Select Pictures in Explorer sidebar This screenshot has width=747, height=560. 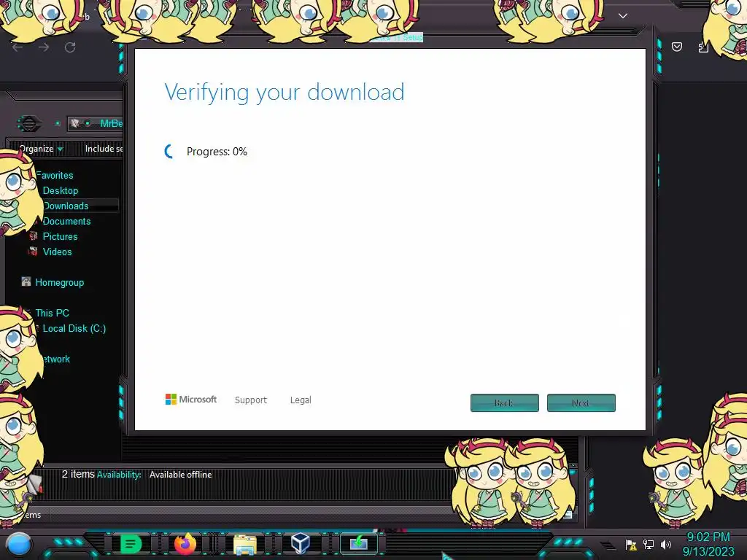click(60, 236)
